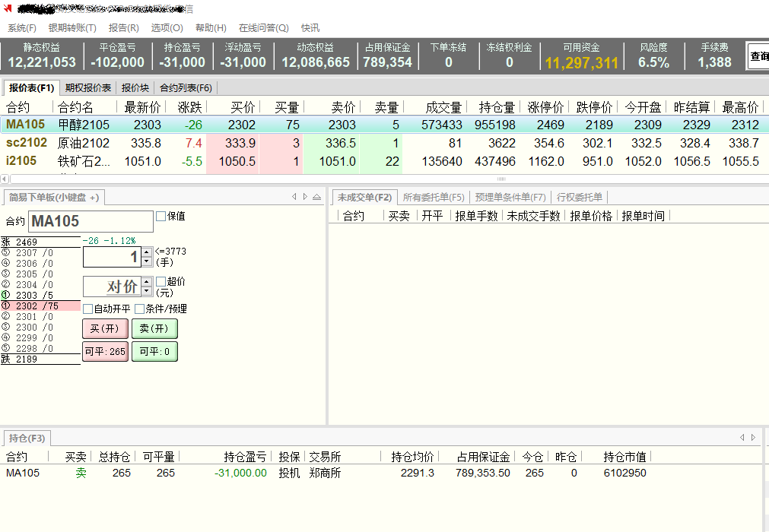Click the quote table scrollbar left arrow
Screen dimensions: 769x532
click(x=5, y=179)
